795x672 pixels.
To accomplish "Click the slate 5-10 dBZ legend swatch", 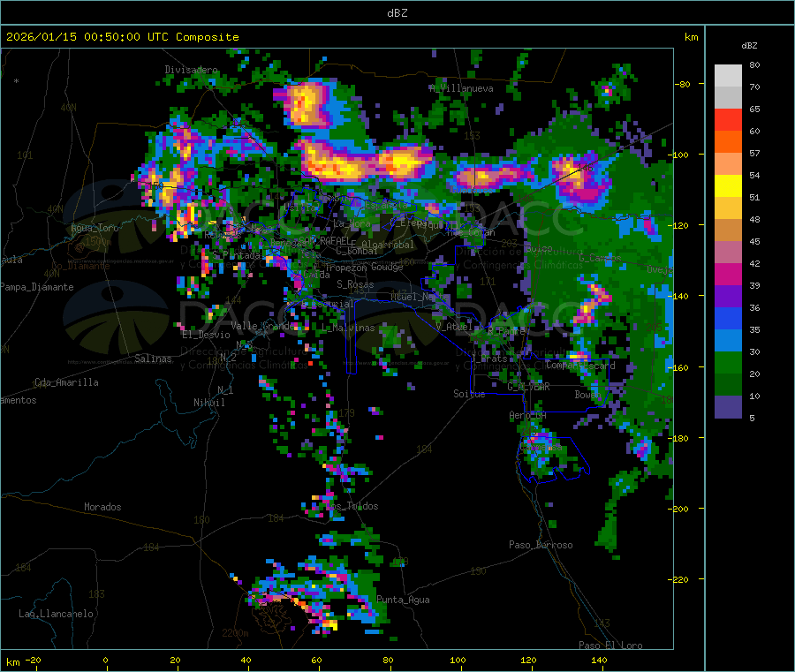I will (728, 407).
